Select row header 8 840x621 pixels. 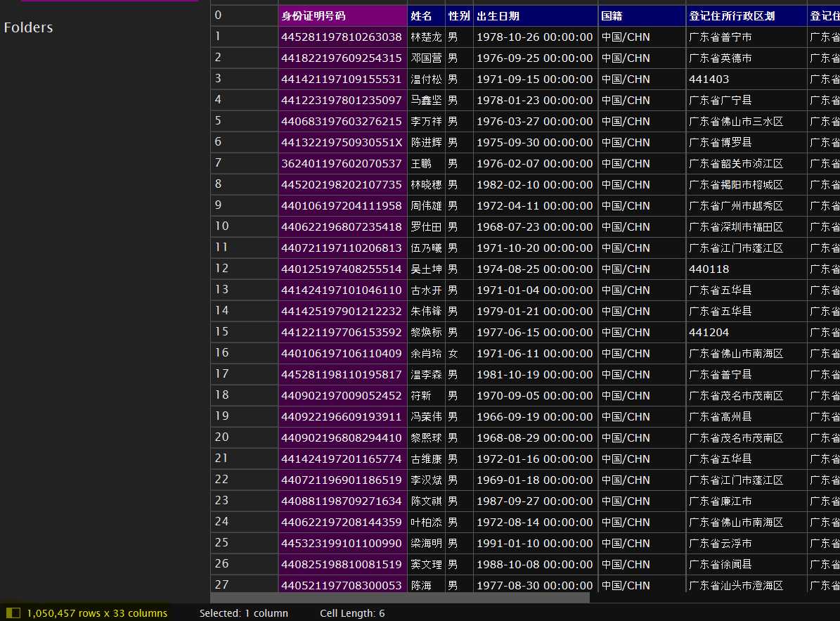[x=245, y=184]
